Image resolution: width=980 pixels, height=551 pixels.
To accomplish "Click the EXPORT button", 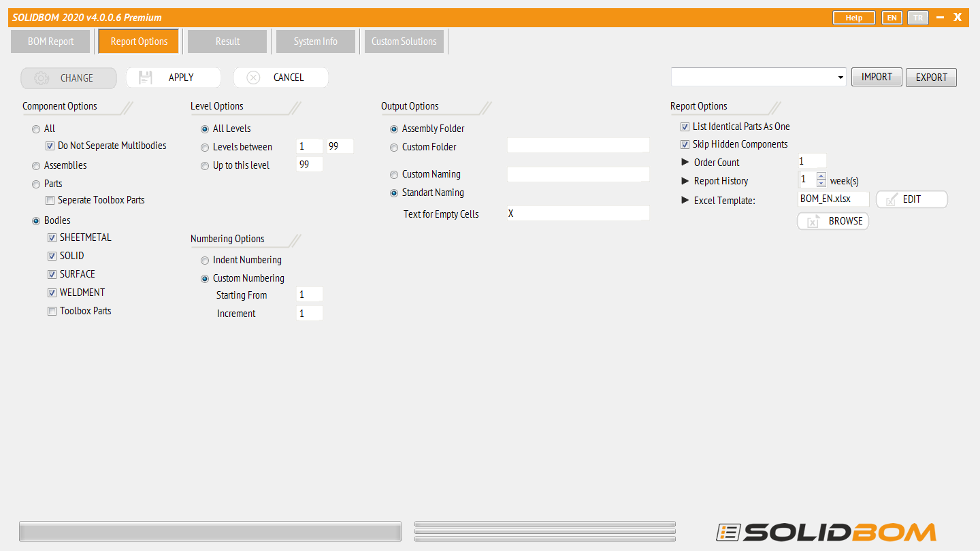I will pos(931,78).
